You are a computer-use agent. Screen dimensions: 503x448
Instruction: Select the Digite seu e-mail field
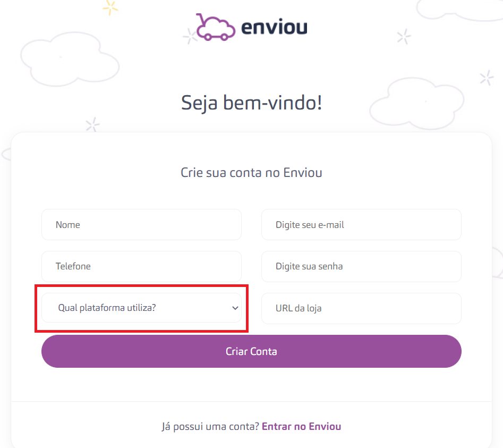pos(361,225)
